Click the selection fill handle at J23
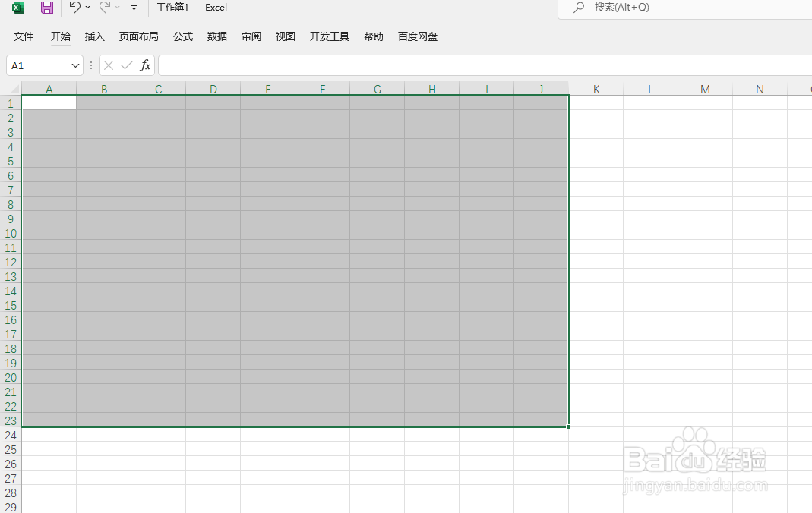812x513 pixels. click(x=569, y=426)
